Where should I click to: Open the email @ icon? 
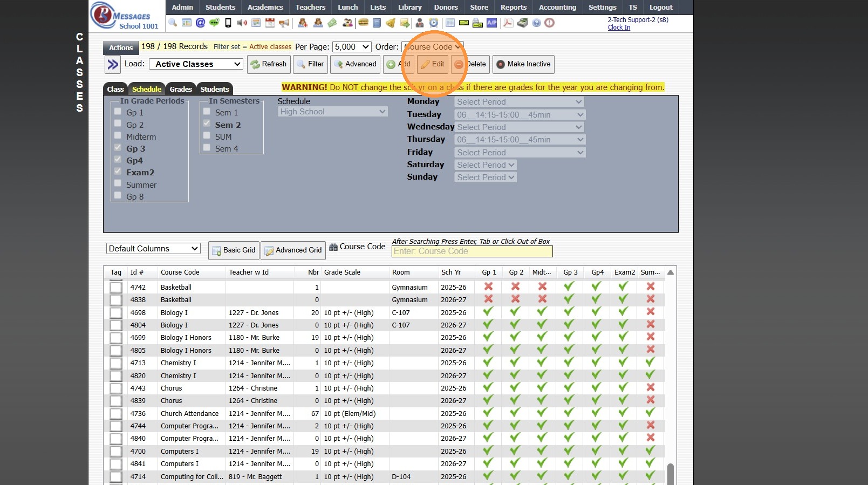(x=200, y=23)
